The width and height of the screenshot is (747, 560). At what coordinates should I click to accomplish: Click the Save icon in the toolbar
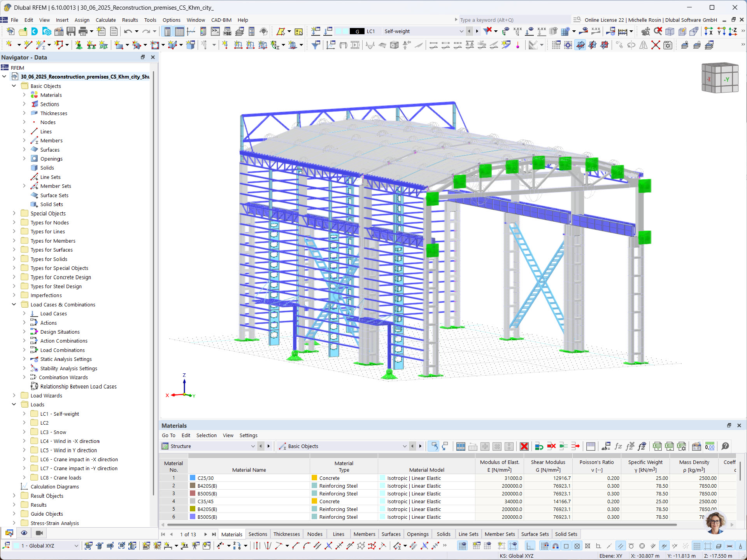72,31
